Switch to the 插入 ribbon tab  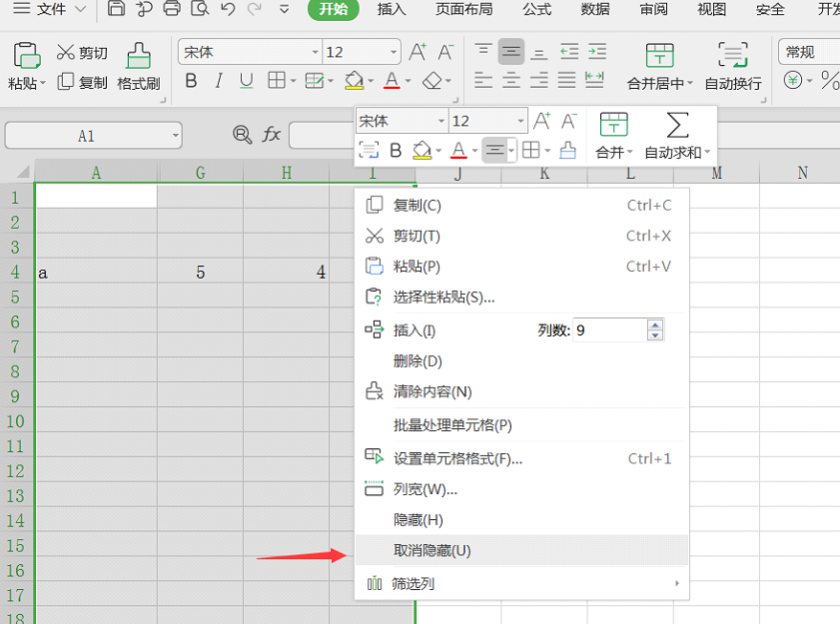click(x=392, y=9)
